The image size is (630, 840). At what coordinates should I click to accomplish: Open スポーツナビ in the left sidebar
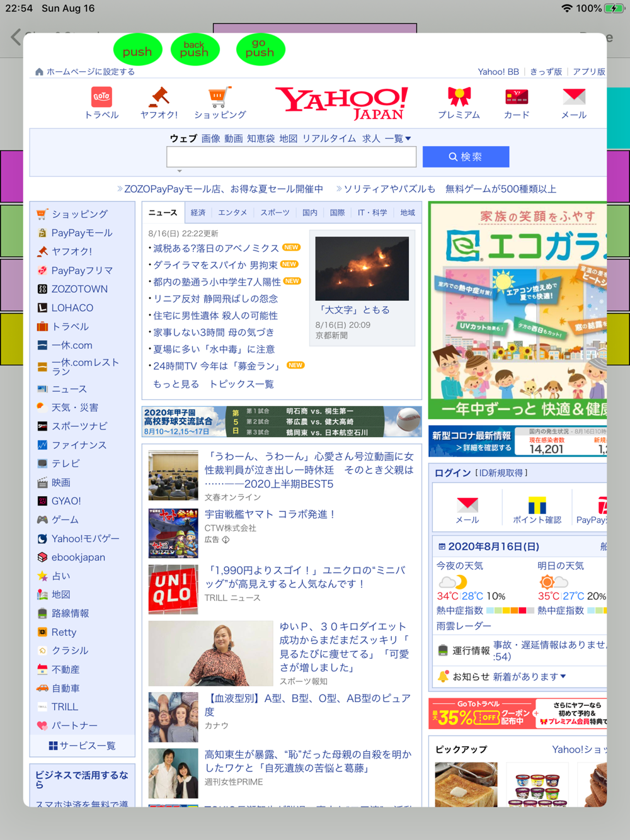79,426
